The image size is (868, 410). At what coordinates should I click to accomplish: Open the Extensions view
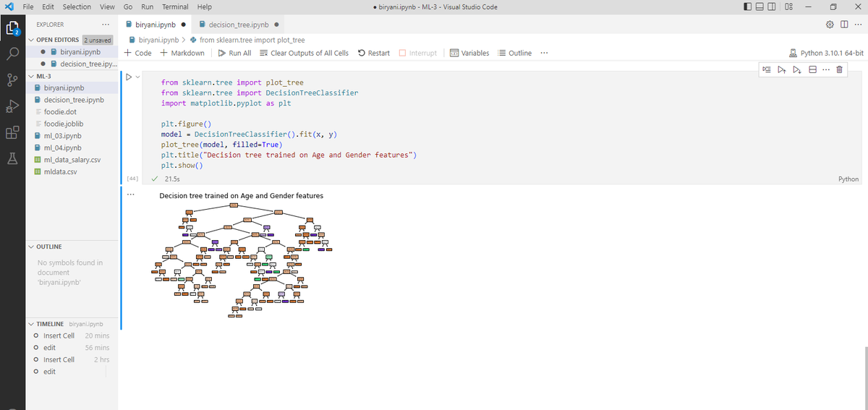tap(12, 133)
